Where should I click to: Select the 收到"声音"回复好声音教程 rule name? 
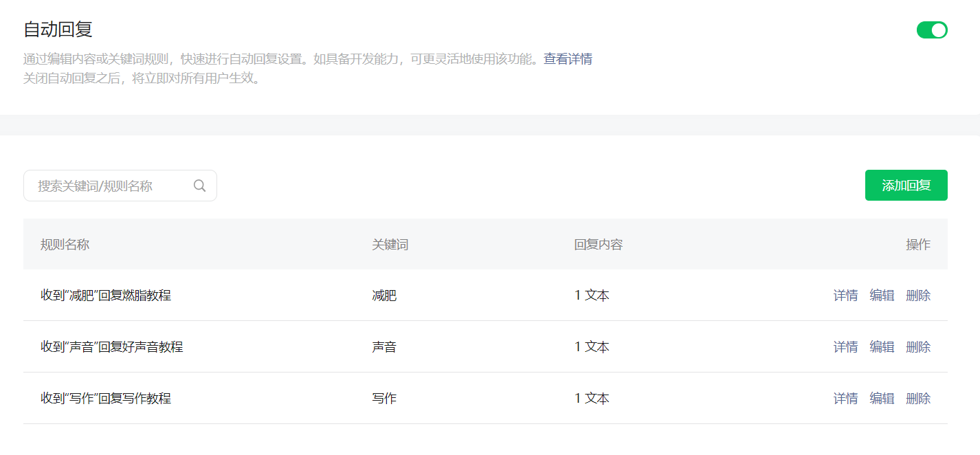point(112,347)
